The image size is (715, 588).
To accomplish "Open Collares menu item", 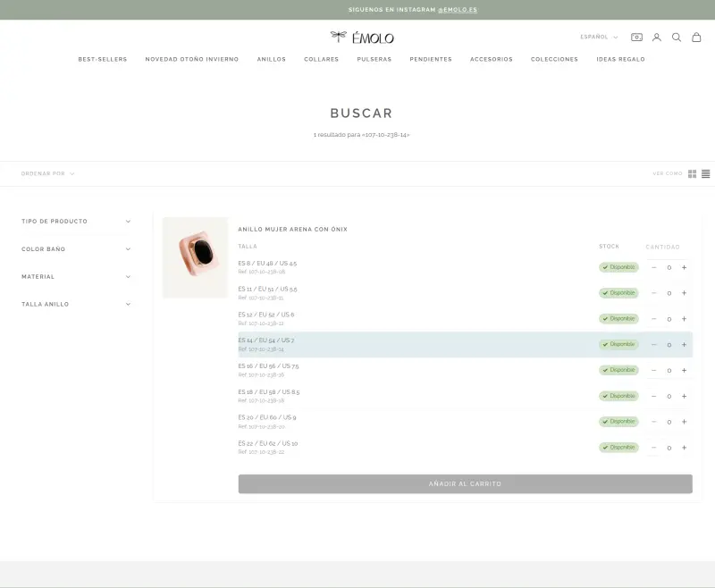I will pyautogui.click(x=322, y=59).
